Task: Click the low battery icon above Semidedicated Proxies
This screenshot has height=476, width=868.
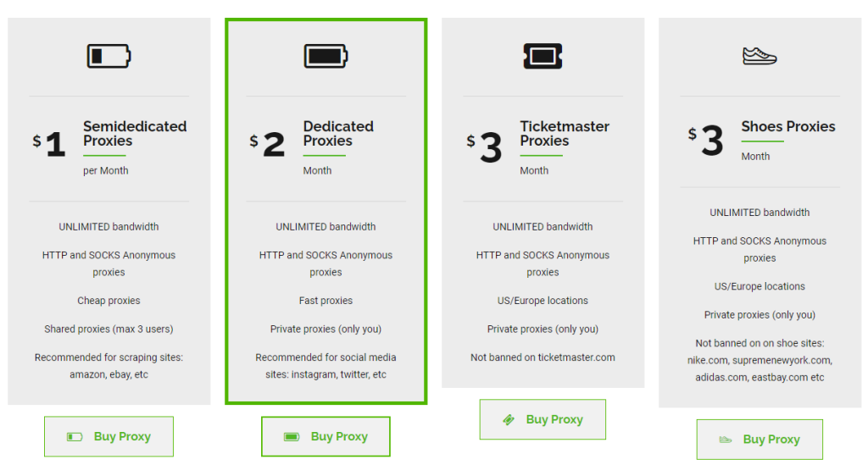Action: click(x=108, y=57)
